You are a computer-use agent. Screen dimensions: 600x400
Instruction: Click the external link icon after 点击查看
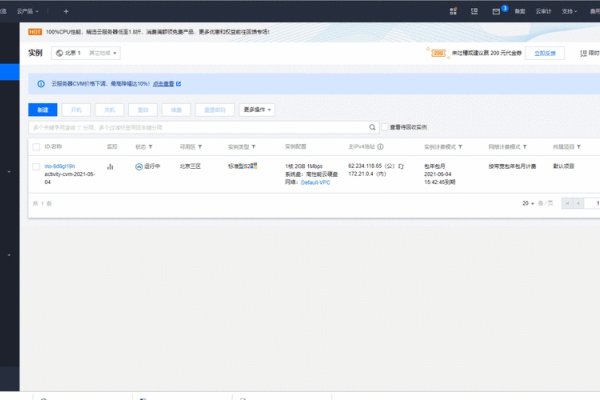pos(178,84)
